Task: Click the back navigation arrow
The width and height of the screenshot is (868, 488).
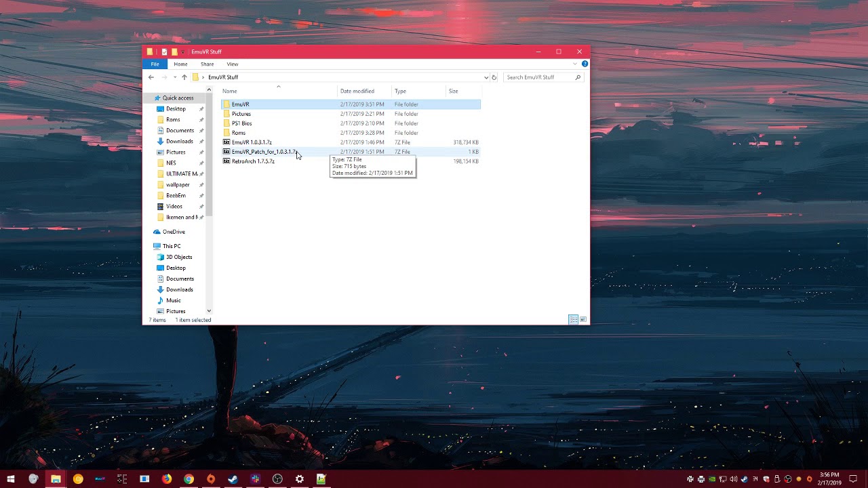Action: click(x=151, y=77)
